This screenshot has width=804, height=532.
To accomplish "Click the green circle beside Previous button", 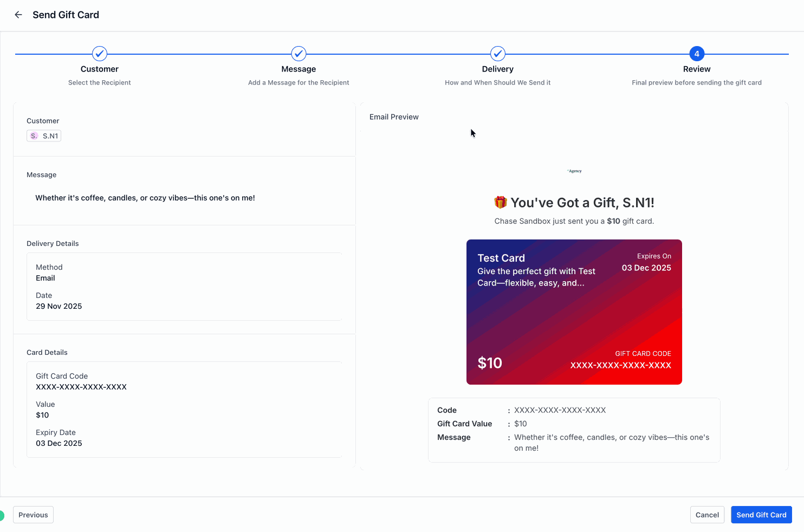I will pyautogui.click(x=2, y=515).
